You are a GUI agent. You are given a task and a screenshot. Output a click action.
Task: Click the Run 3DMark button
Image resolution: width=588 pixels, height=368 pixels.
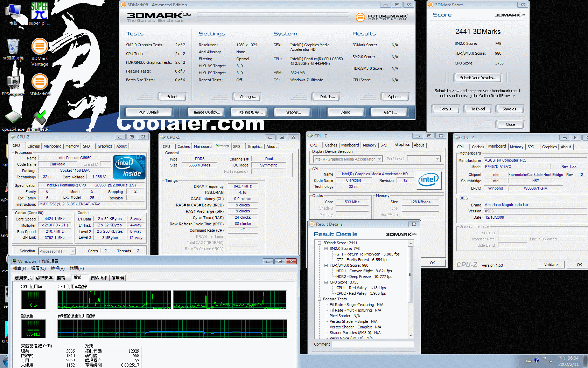tap(149, 112)
